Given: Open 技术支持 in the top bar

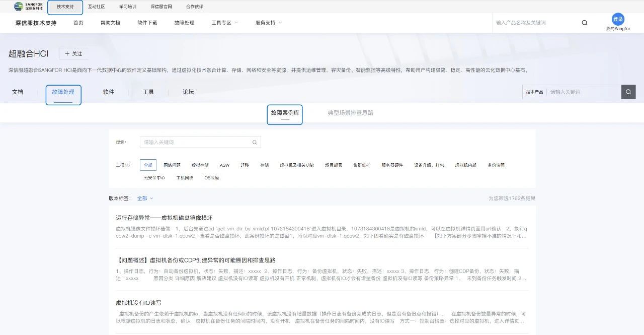Looking at the screenshot, I should [x=65, y=7].
